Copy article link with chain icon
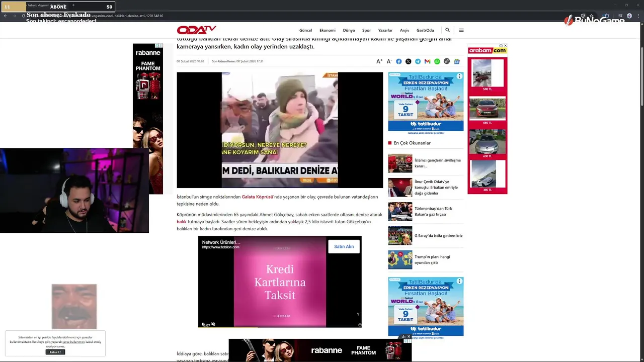 coord(447,61)
